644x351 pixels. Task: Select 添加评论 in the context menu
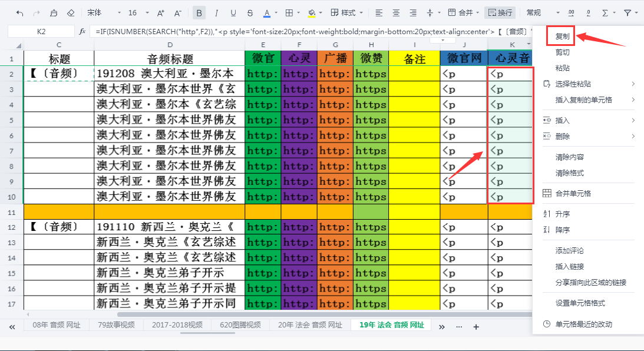pyautogui.click(x=569, y=250)
